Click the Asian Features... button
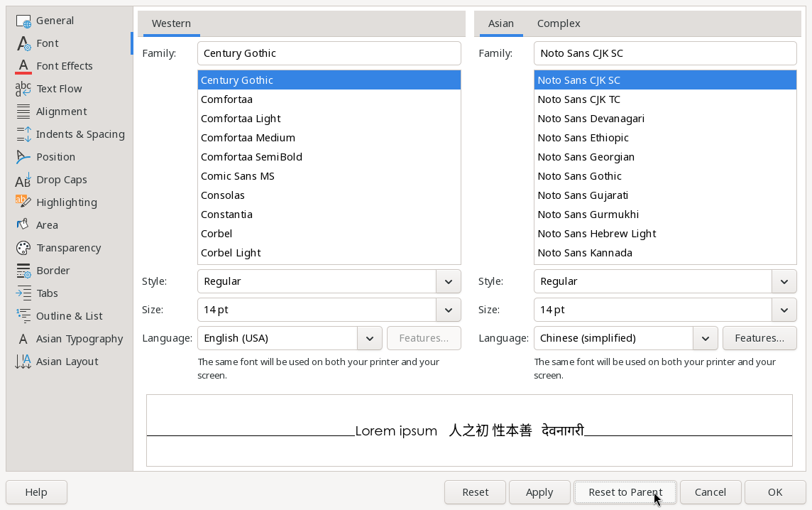Viewport: 812px width, 510px height. click(759, 338)
